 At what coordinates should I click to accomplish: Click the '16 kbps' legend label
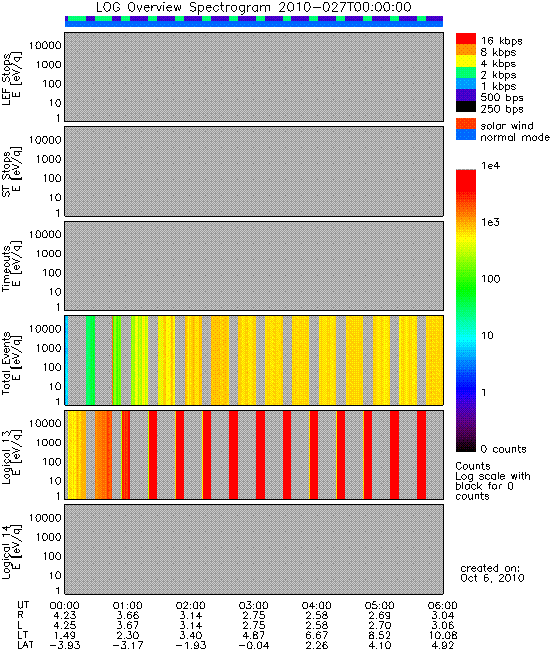pyautogui.click(x=501, y=41)
